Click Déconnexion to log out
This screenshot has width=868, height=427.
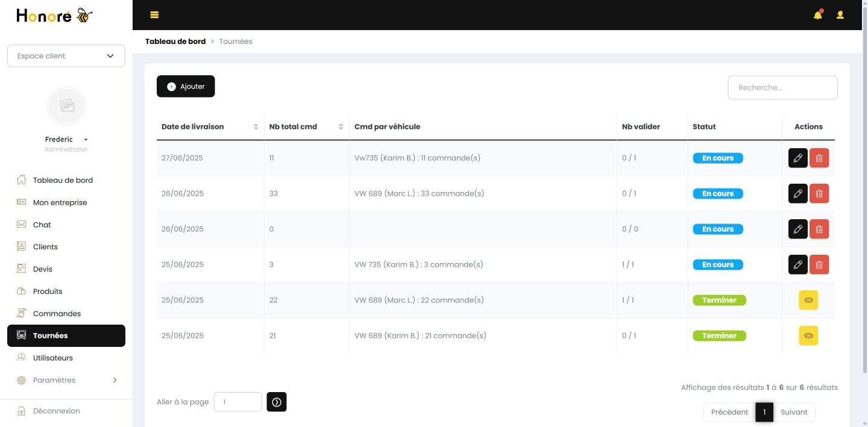click(x=56, y=411)
